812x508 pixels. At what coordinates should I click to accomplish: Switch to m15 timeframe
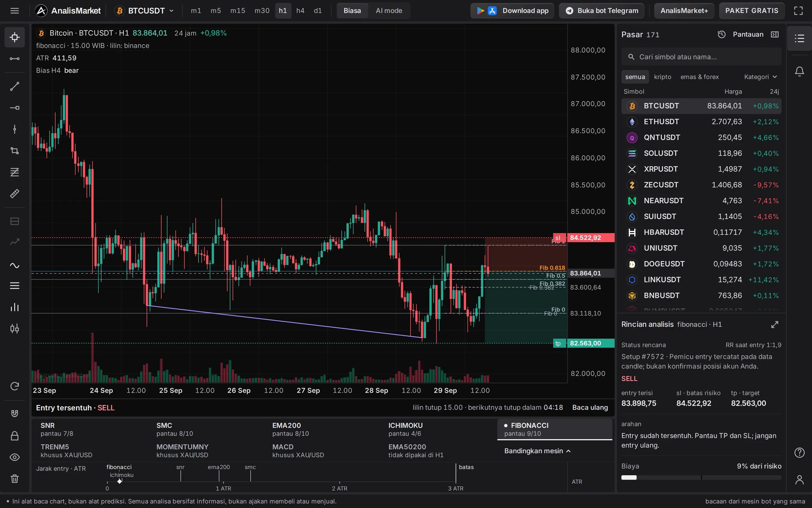[238, 11]
